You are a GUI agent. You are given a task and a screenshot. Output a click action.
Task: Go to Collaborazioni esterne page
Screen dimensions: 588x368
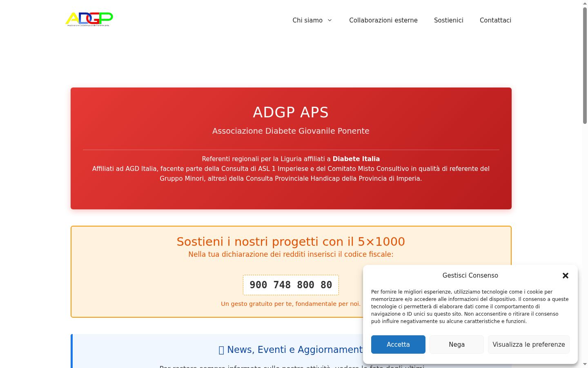point(383,20)
